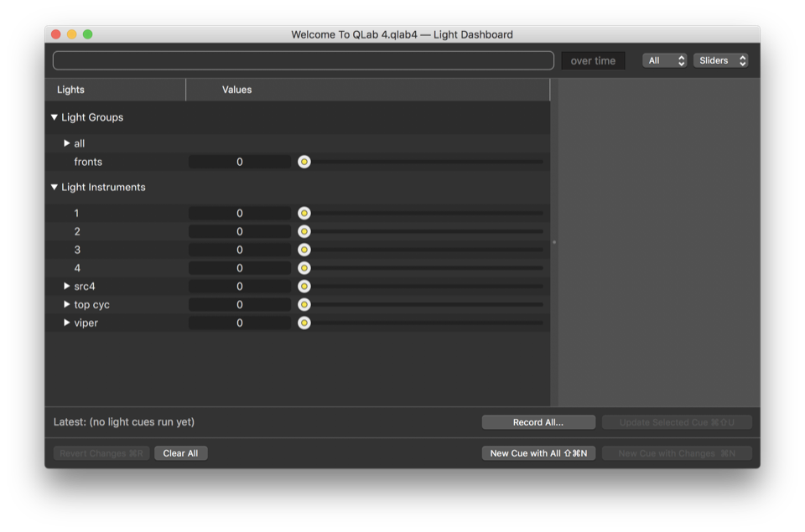Expand the src4 instrument
The image size is (805, 532).
(67, 287)
